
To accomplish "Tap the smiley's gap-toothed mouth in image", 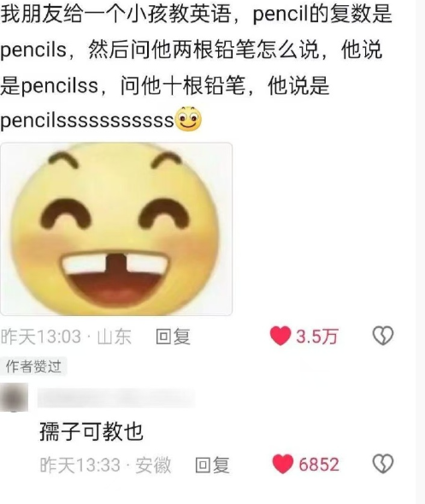I will [115, 277].
